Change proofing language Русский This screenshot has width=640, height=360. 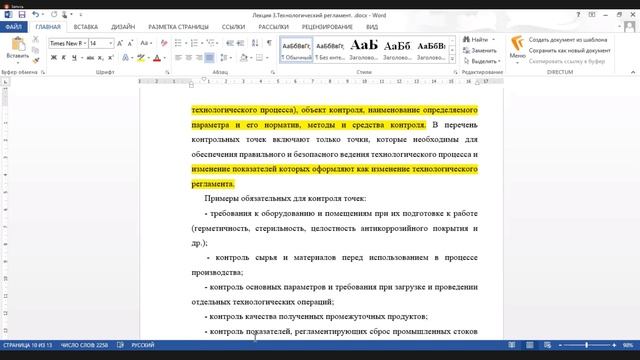click(x=143, y=345)
